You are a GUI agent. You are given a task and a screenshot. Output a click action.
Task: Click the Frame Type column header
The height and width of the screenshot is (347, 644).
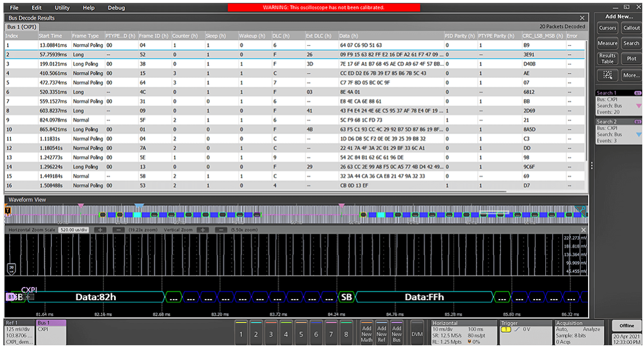coord(87,36)
